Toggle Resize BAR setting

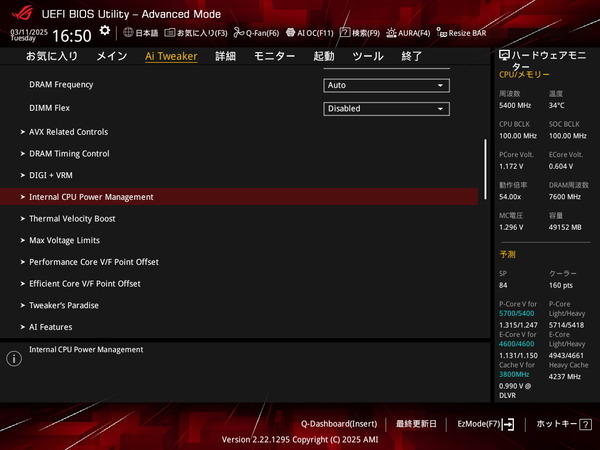tap(461, 33)
